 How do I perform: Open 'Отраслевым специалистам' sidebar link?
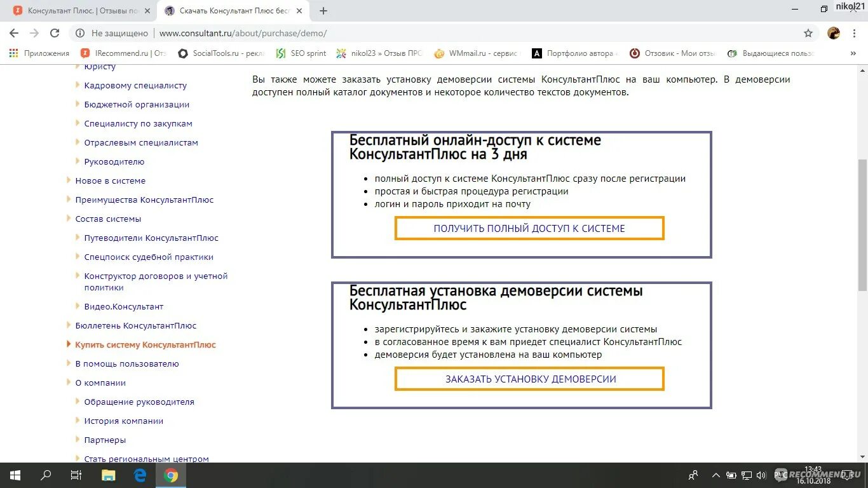141,142
